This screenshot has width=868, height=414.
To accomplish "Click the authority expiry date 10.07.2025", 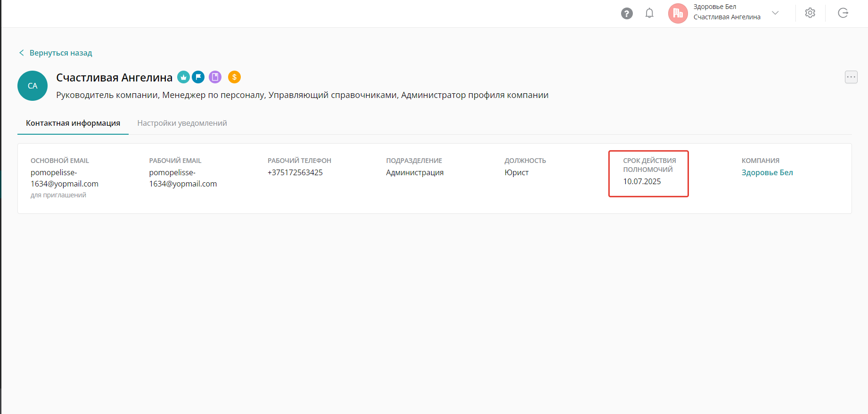I will click(642, 181).
